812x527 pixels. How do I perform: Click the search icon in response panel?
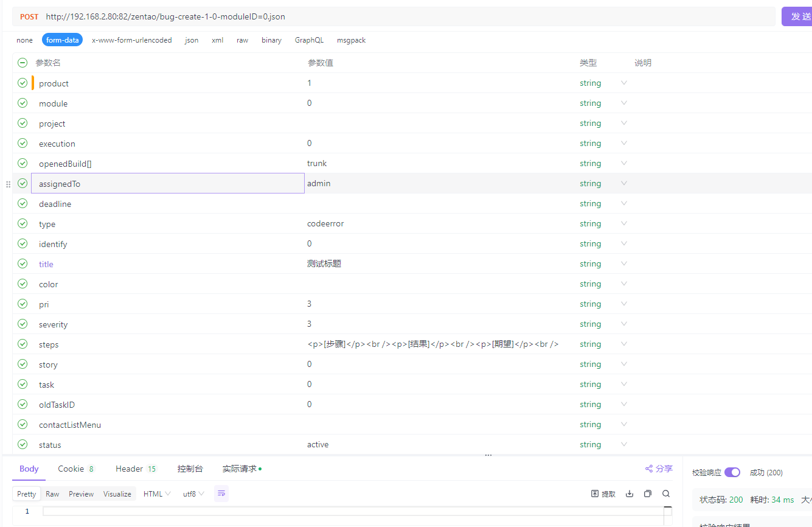(666, 494)
